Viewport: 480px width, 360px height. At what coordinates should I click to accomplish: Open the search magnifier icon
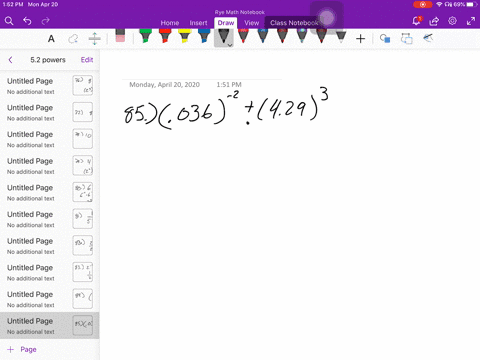(9, 21)
